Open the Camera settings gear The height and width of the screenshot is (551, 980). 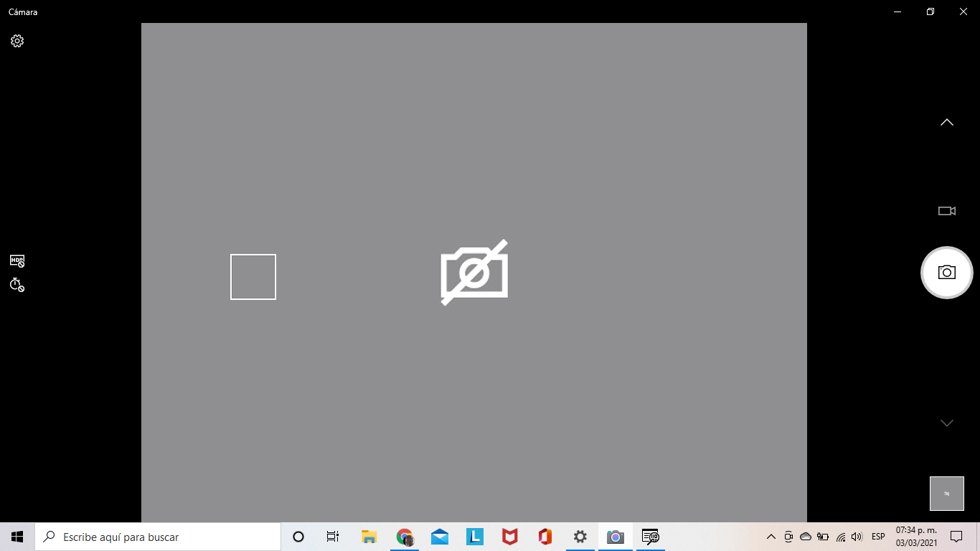click(x=17, y=41)
